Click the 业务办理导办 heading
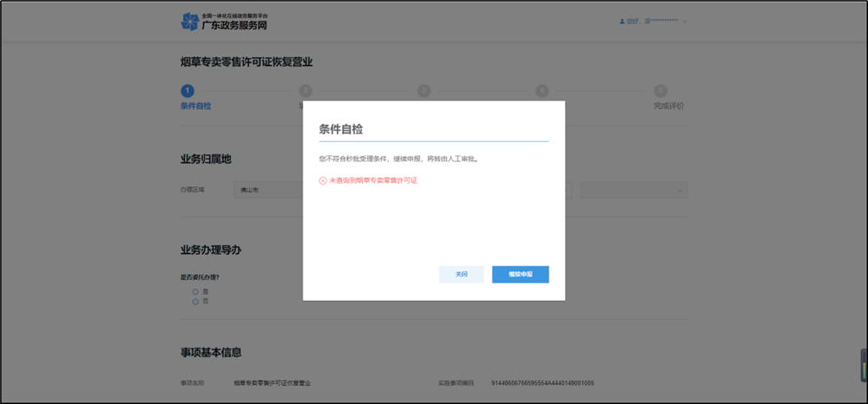 click(x=211, y=250)
